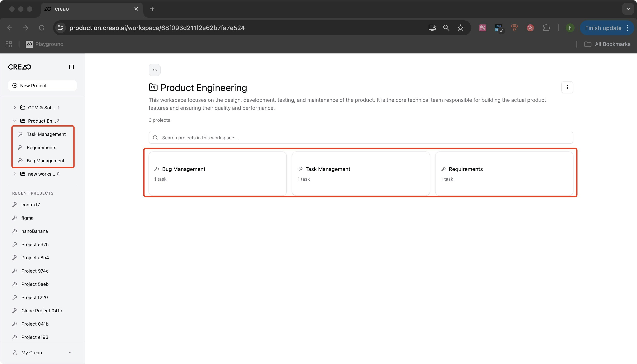Open the browser extensions puzzle icon

pyautogui.click(x=546, y=28)
